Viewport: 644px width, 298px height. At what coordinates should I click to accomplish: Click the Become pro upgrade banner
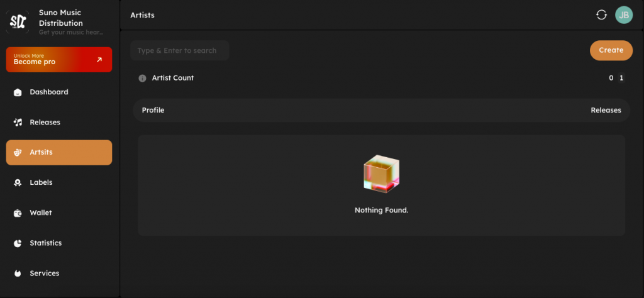pyautogui.click(x=59, y=60)
